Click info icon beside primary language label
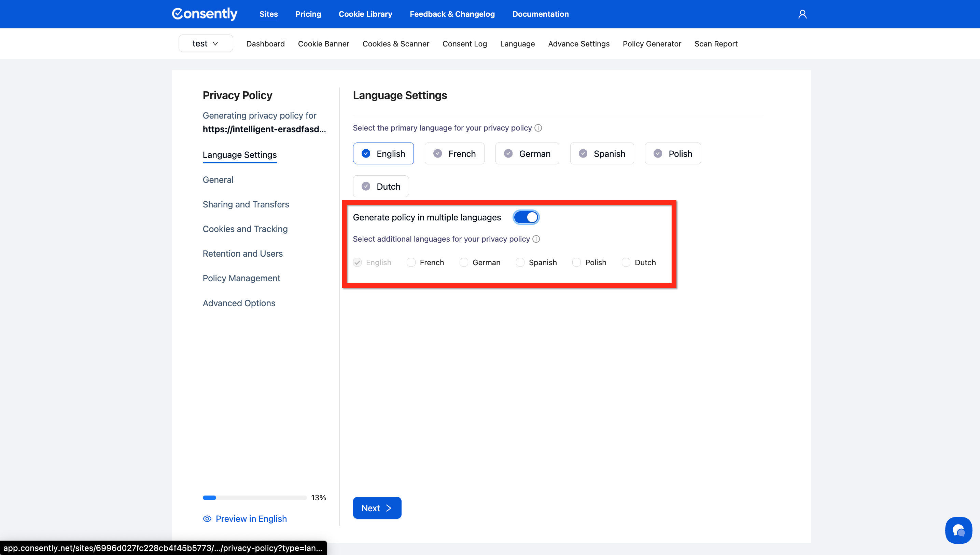The width and height of the screenshot is (980, 555). (538, 128)
